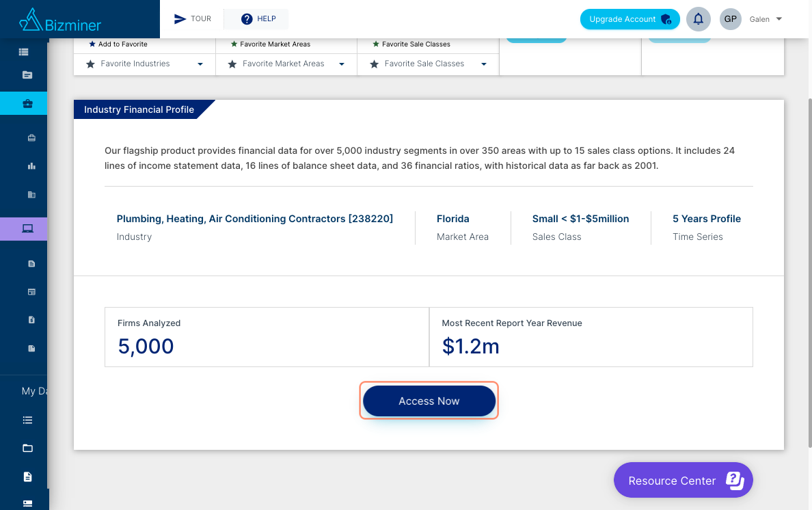
Task: Click the file icon near sidebar bottom
Action: point(27,477)
